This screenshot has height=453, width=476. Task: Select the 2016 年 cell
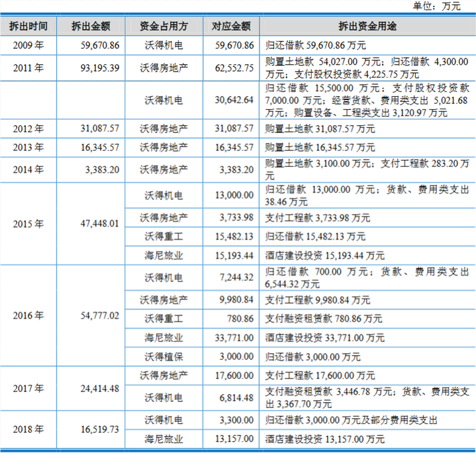pos(28,315)
